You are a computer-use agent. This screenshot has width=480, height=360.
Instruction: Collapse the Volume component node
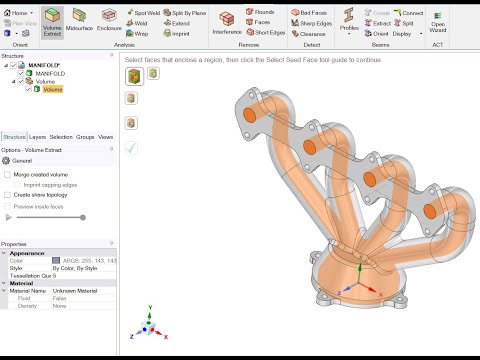(x=13, y=81)
